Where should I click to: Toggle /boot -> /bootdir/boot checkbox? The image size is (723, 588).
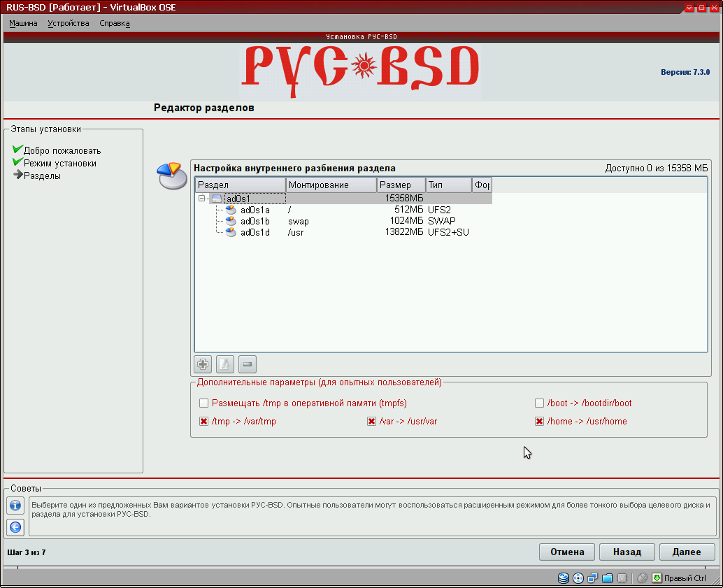point(539,403)
